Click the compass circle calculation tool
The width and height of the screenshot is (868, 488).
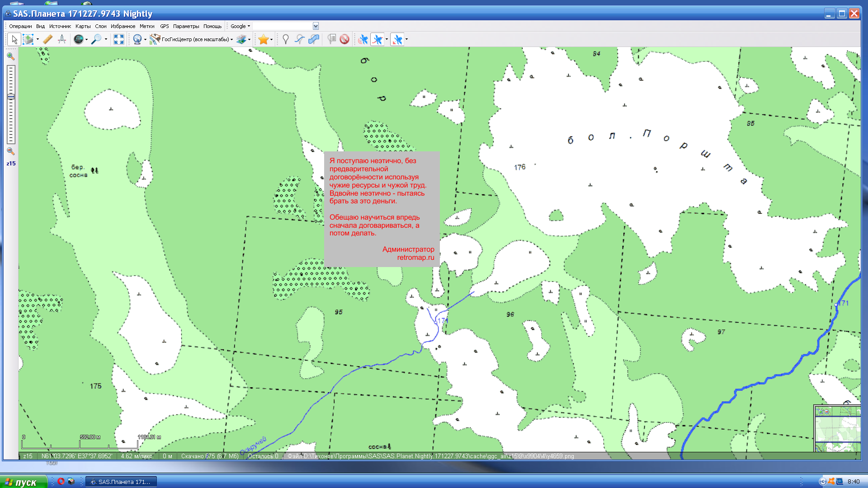tap(62, 39)
